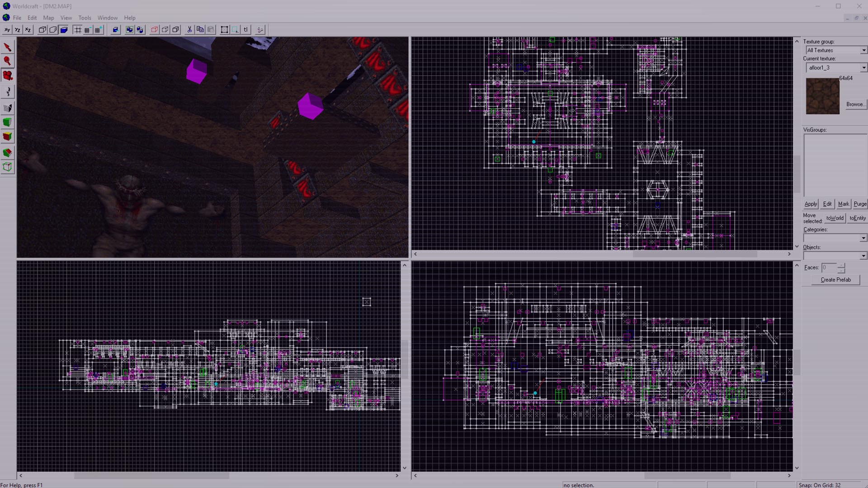This screenshot has width=868, height=488.
Task: Open texture application green cube tool
Action: [8, 122]
